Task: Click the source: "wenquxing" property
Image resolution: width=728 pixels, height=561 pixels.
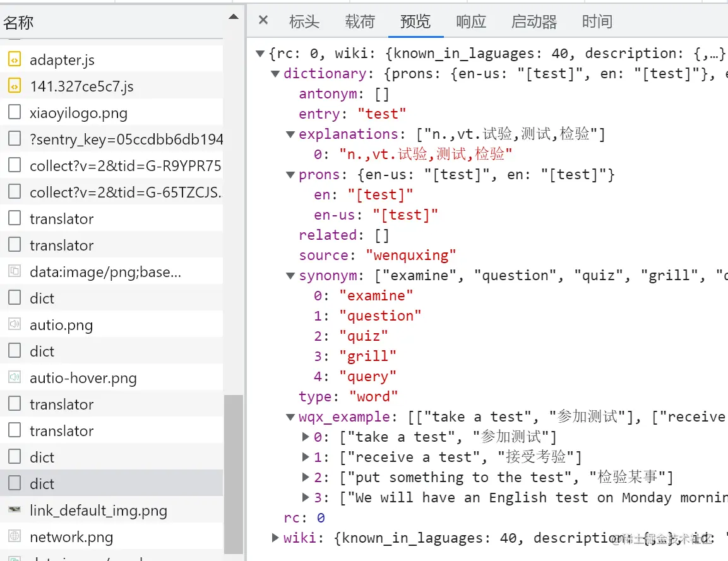Action: pos(378,255)
